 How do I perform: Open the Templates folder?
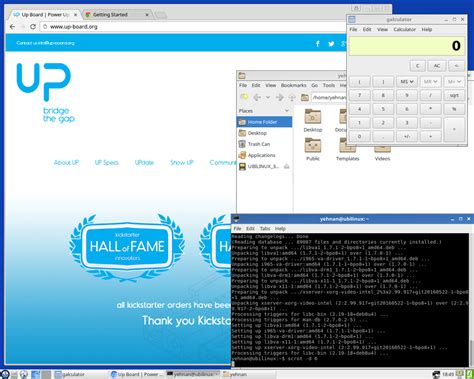(x=347, y=150)
